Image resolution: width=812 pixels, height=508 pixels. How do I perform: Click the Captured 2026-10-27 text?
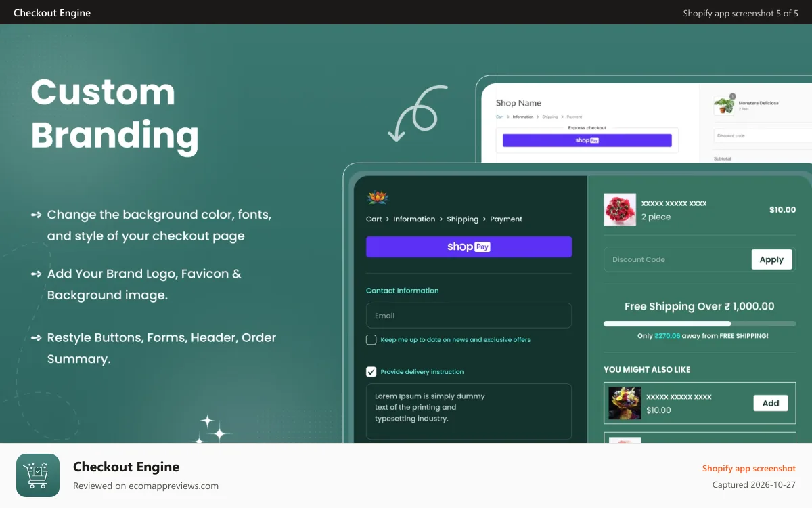(754, 485)
